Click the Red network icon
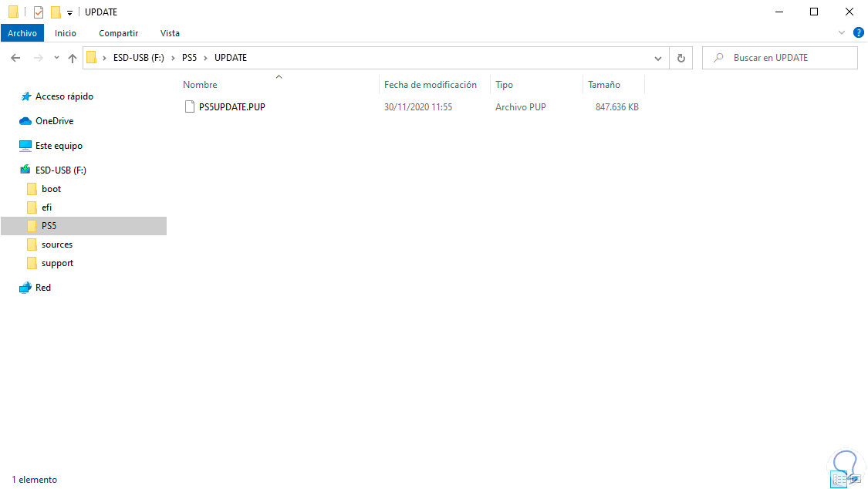The height and width of the screenshot is (489, 868). (25, 288)
